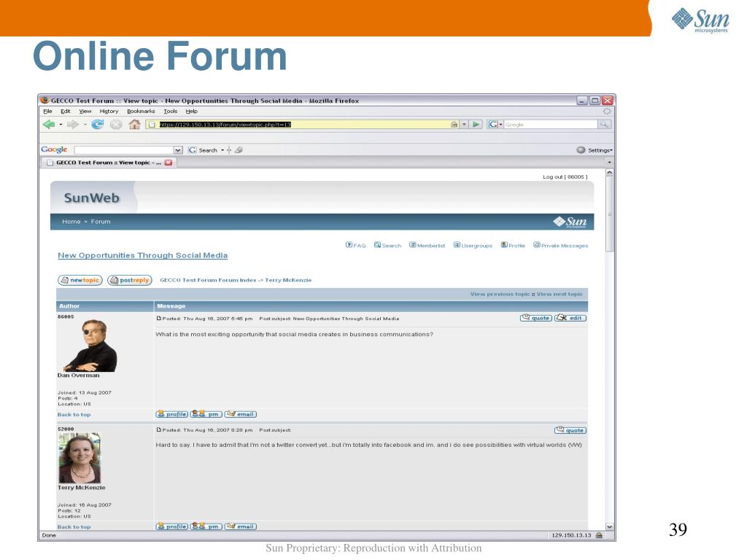747x560 pixels.
Task: Click the Google toolbar search input
Action: [124, 150]
